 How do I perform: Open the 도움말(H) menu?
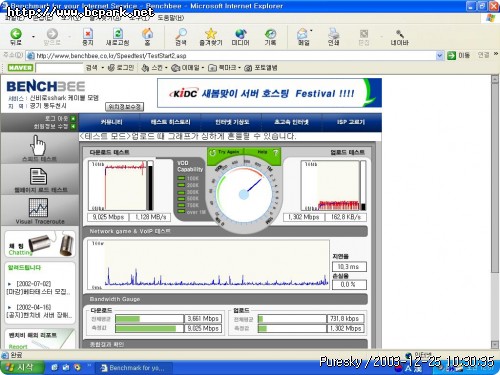tap(170, 18)
